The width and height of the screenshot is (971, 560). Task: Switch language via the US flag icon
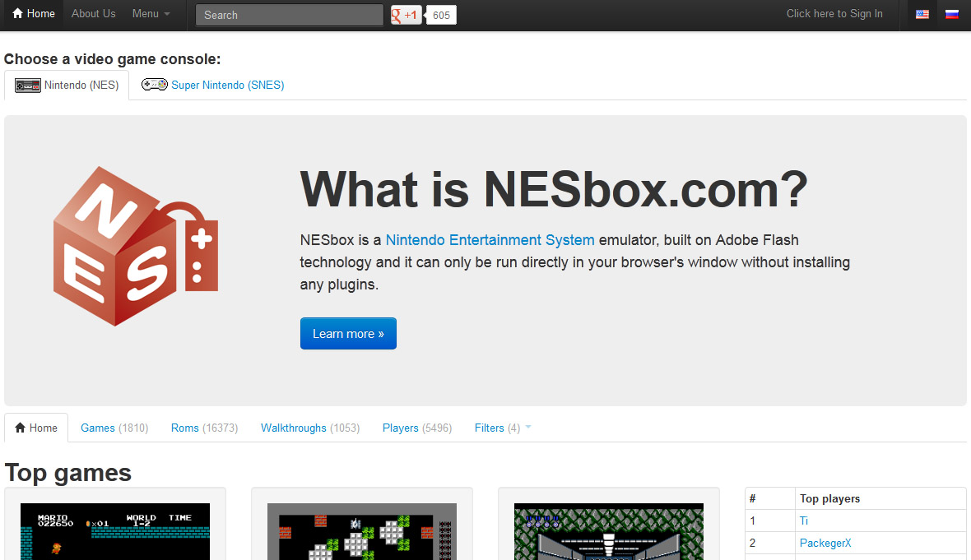(922, 14)
